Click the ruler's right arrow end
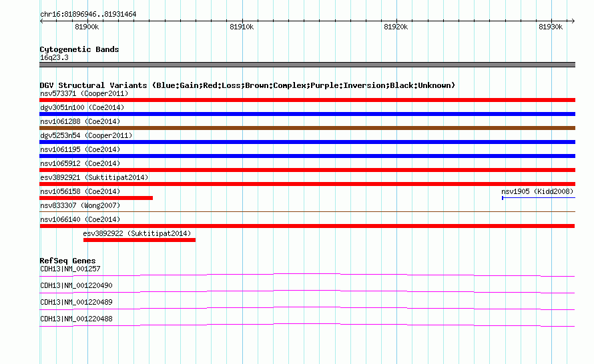 pos(573,21)
